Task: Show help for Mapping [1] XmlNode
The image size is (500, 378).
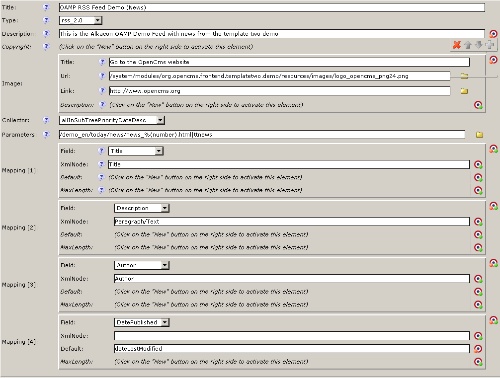Action: [101, 164]
